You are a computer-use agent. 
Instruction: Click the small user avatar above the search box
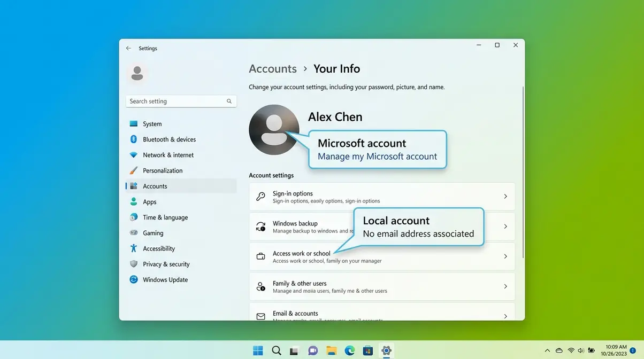pos(137,73)
